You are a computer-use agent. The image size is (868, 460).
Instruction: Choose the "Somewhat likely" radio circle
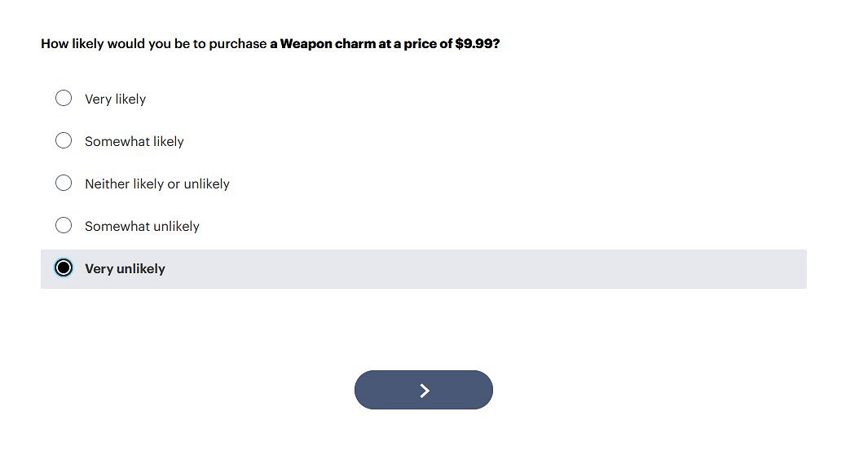[64, 141]
